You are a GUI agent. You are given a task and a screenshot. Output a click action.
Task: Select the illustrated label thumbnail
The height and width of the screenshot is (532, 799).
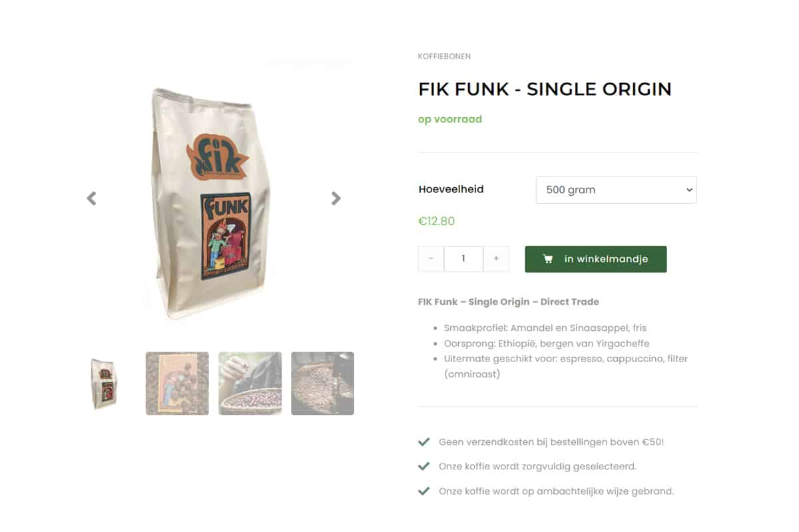(177, 384)
